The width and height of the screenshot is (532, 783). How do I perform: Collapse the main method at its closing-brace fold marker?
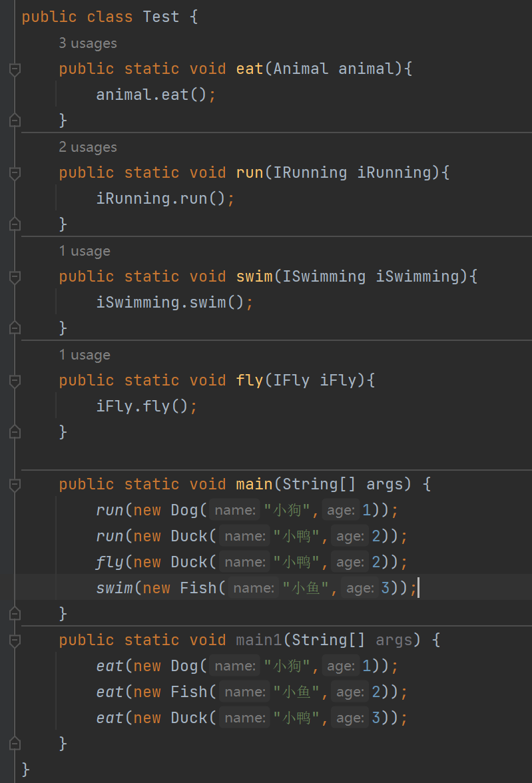pyautogui.click(x=15, y=614)
